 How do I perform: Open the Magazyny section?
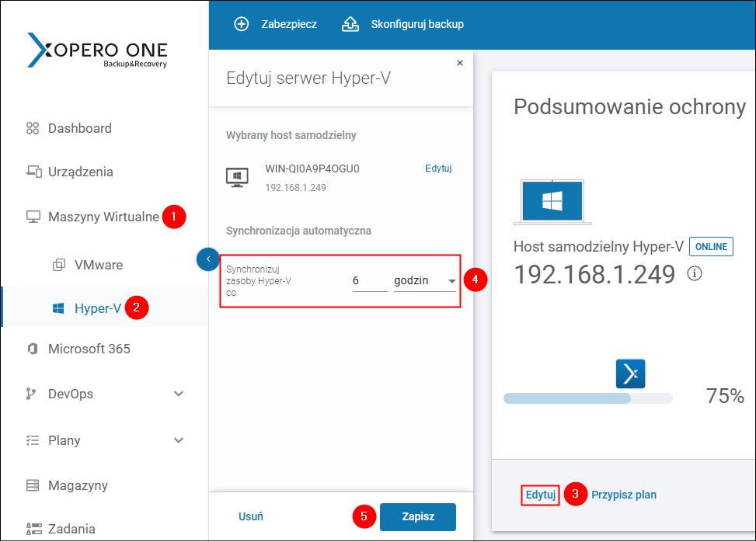78,485
